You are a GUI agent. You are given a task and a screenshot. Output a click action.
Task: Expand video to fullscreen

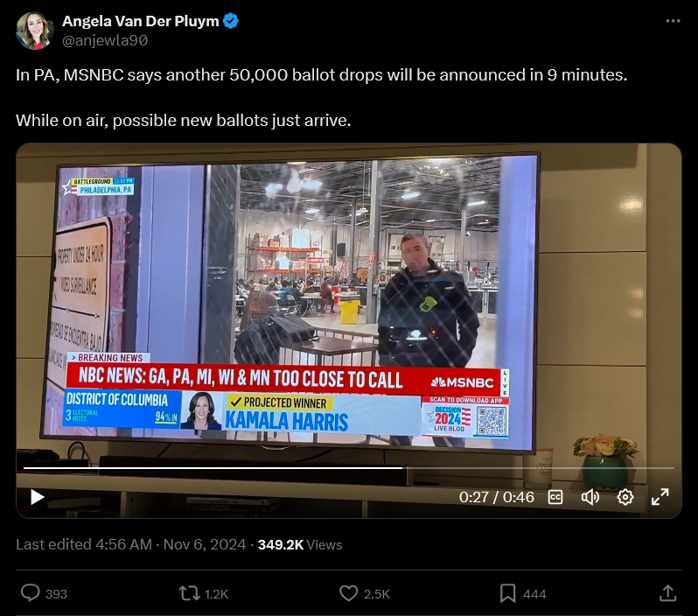point(660,497)
